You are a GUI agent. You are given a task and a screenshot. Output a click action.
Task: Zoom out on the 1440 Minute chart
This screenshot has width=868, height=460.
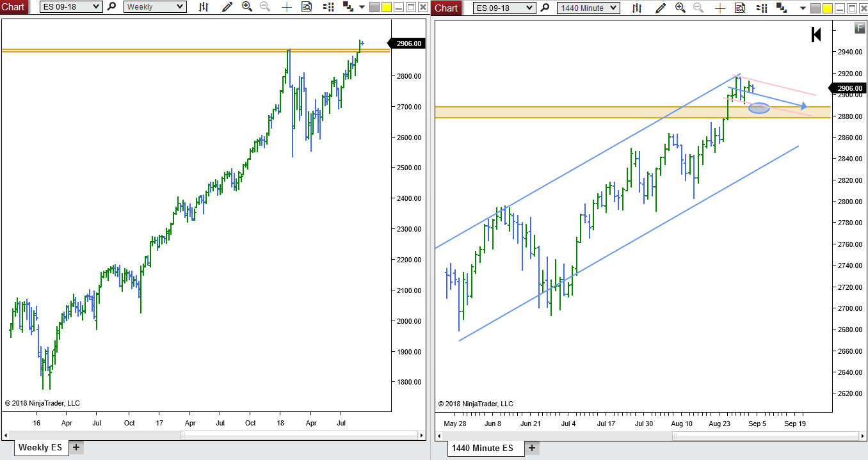tap(698, 8)
